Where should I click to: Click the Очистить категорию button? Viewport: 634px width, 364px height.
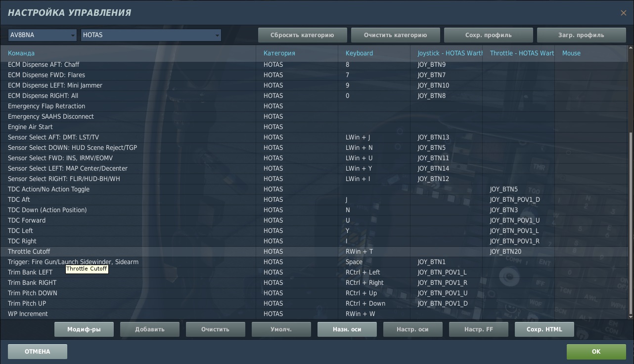click(x=395, y=35)
